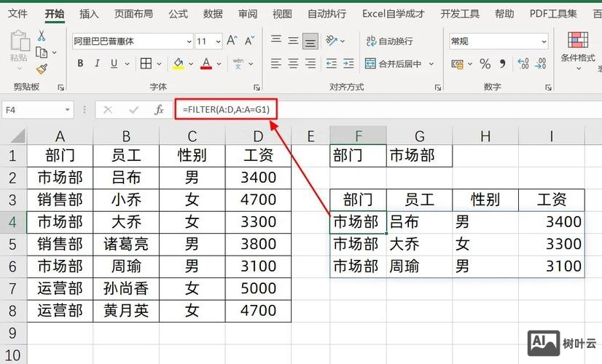Click the cancel X in formula bar
Image resolution: width=602 pixels, height=364 pixels.
coord(108,110)
